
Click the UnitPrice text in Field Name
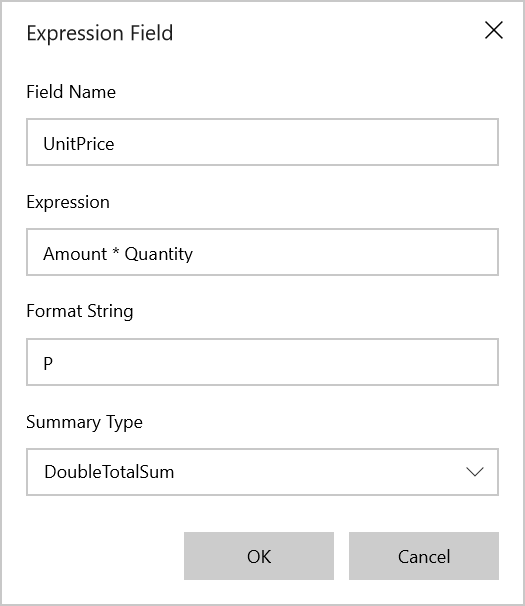(x=79, y=144)
